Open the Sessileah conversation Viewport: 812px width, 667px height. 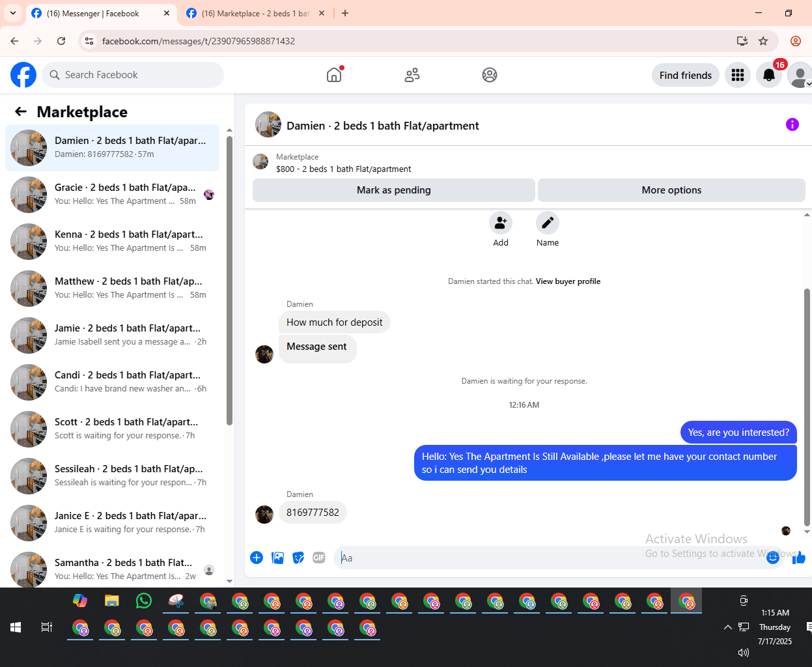pyautogui.click(x=112, y=476)
